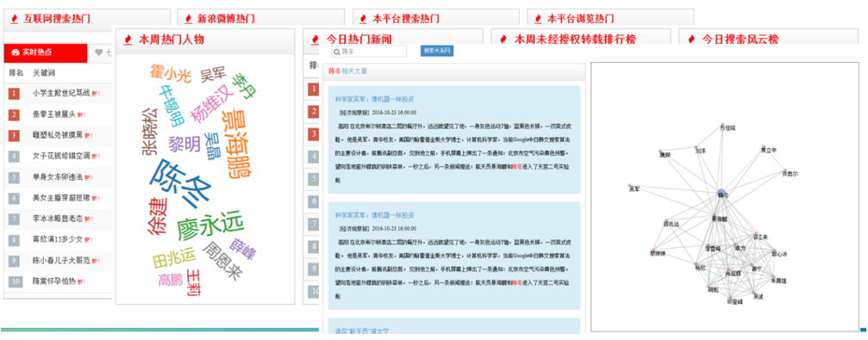Click rank badge 1 beside 小学生掀世纪骂战
This screenshot has height=340, width=868.
15,94
